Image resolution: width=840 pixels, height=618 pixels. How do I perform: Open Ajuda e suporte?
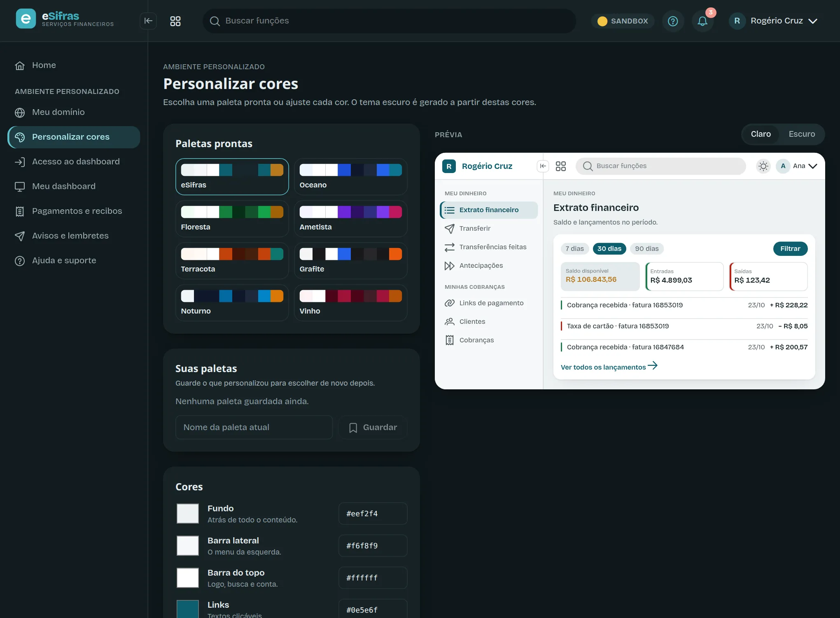pos(74,260)
